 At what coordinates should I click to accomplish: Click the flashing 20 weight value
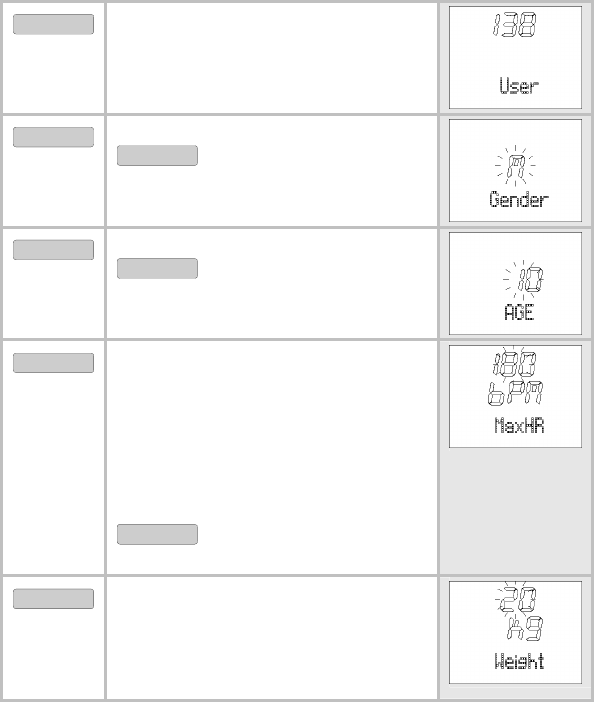click(x=517, y=600)
